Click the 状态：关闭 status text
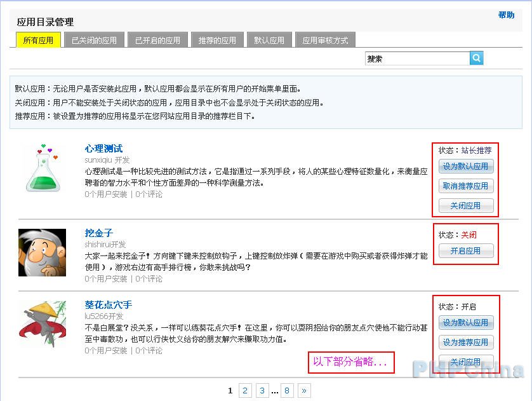The image size is (532, 401). [x=457, y=234]
